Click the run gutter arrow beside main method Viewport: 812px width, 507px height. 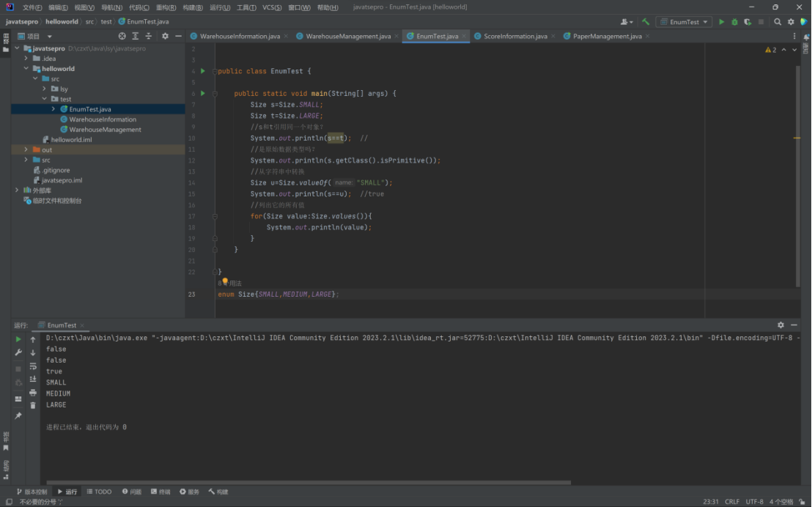tap(203, 93)
